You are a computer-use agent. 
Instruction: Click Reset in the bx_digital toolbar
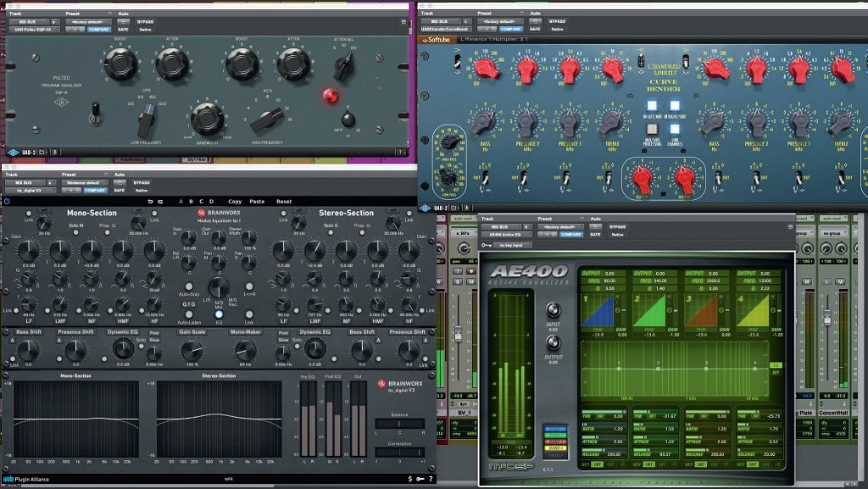pyautogui.click(x=284, y=202)
